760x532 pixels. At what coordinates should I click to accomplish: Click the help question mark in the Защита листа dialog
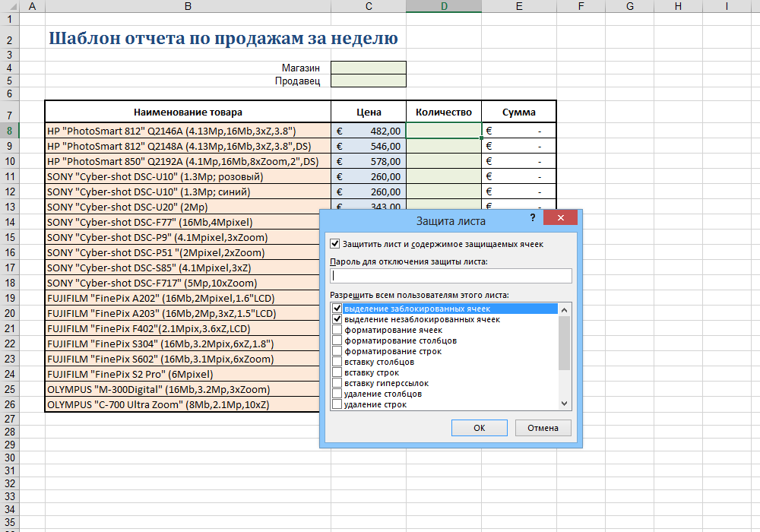[533, 217]
